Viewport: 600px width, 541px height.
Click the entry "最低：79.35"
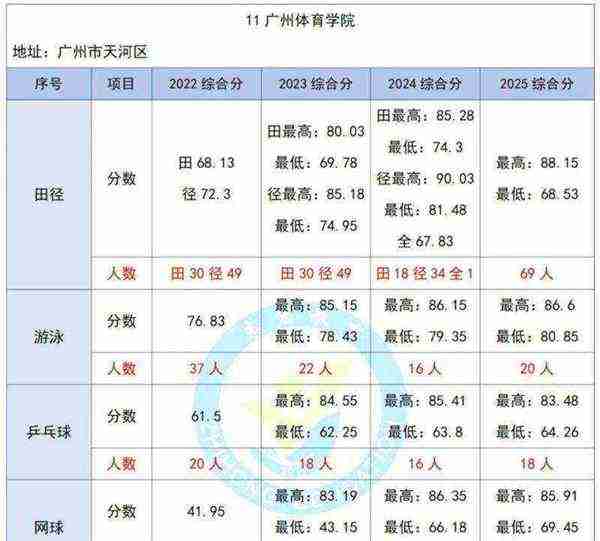tap(425, 336)
